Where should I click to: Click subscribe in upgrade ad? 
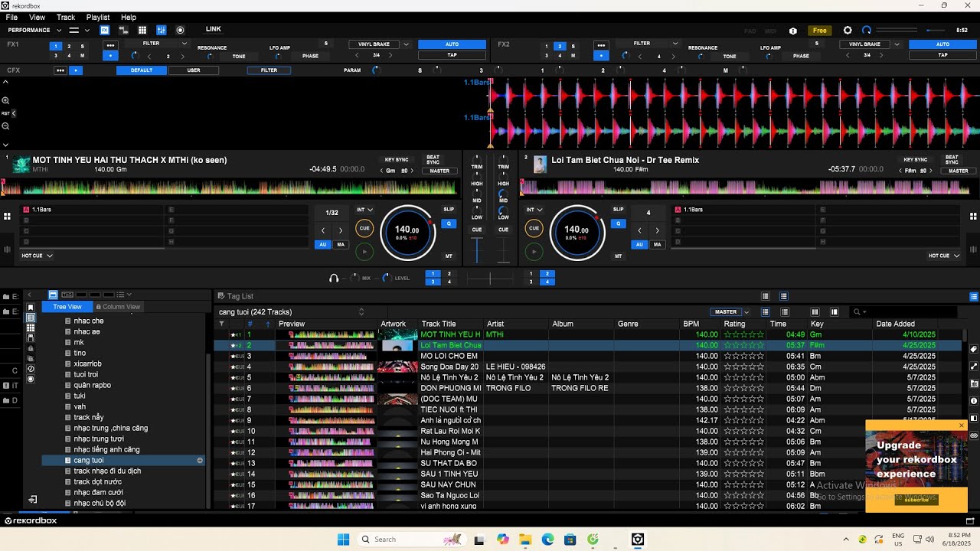point(916,499)
